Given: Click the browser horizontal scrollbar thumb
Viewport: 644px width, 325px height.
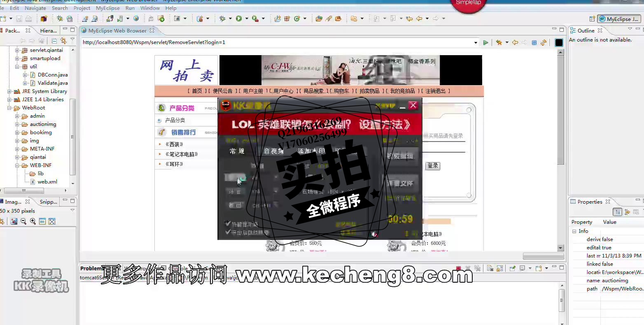Looking at the screenshot, I should click(543, 256).
